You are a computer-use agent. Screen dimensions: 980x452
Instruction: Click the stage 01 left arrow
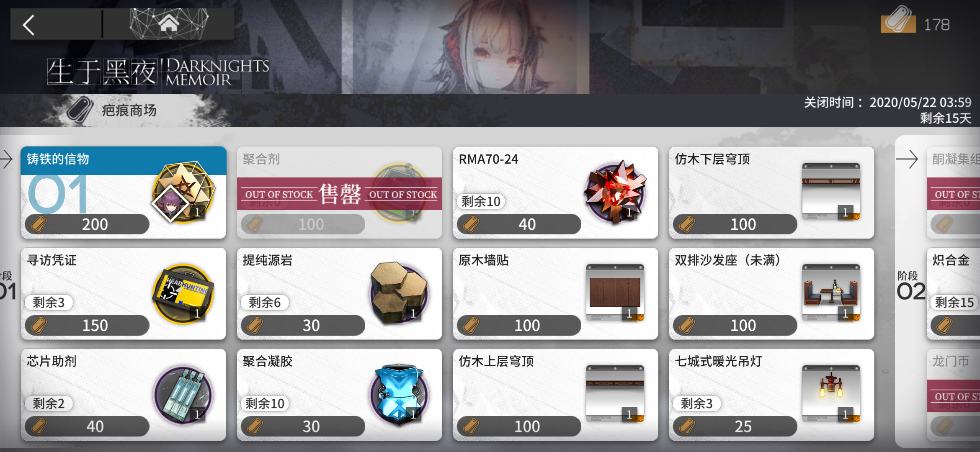6,159
